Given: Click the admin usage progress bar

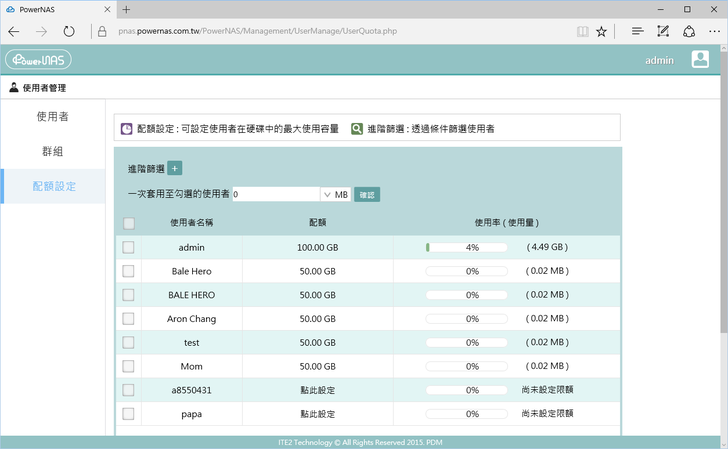Looking at the screenshot, I should [x=472, y=247].
